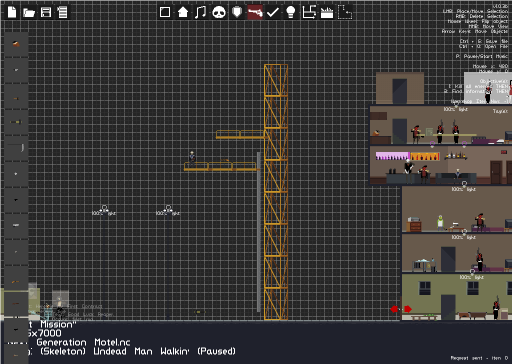This screenshot has width=512, height=364.
Task: Create a new level file
Action: tap(12, 12)
